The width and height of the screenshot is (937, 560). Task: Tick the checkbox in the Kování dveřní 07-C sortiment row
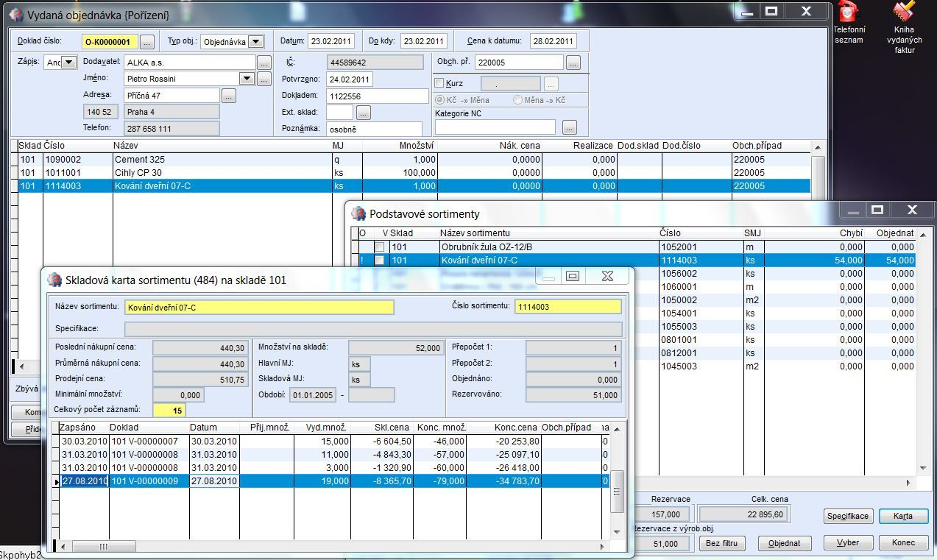pyautogui.click(x=380, y=260)
